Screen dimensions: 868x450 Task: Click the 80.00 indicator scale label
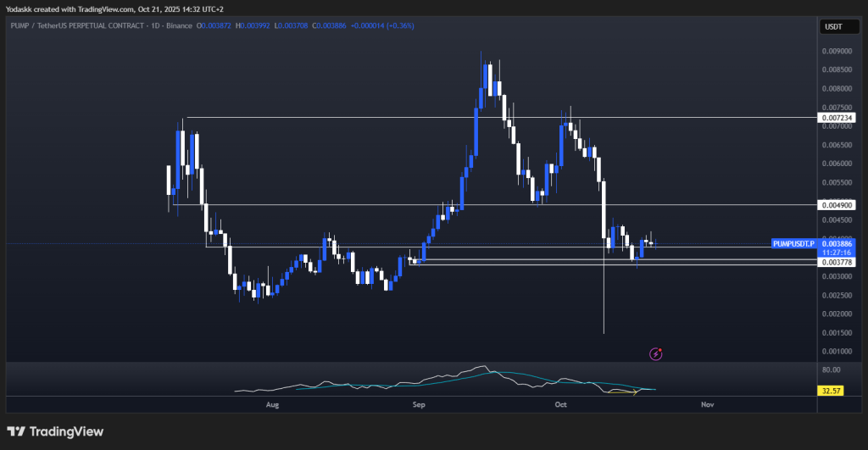click(832, 370)
